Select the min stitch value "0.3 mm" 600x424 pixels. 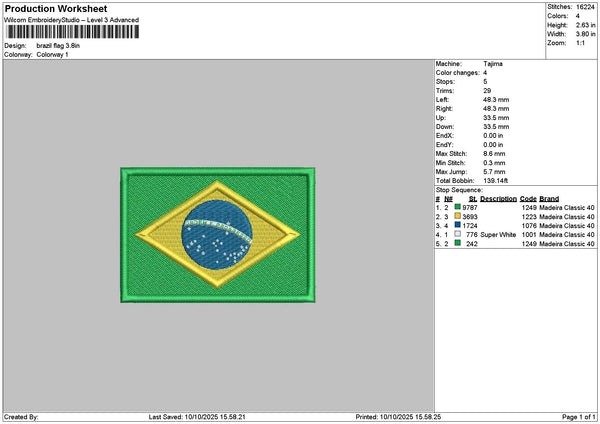pyautogui.click(x=494, y=163)
